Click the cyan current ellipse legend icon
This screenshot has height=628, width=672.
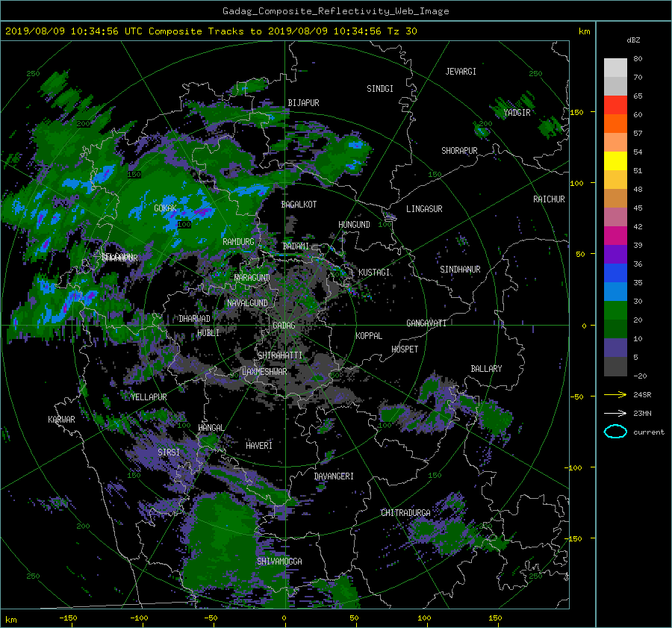(615, 432)
